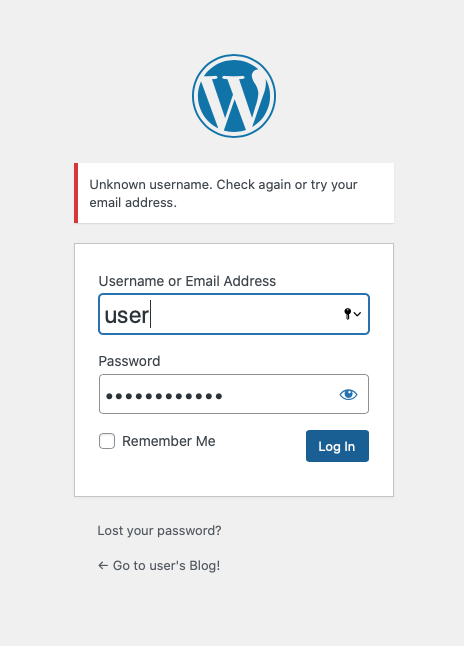Click the empty area below Remember Me in the form

pyautogui.click(x=234, y=479)
